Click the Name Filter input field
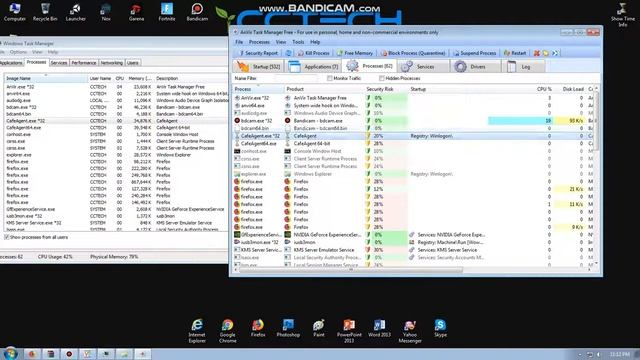 point(297,78)
